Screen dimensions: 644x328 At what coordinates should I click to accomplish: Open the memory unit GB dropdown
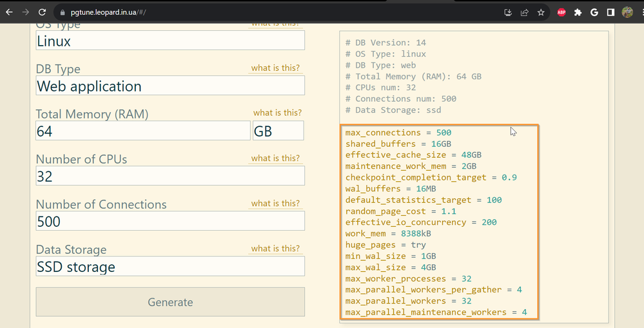point(278,131)
